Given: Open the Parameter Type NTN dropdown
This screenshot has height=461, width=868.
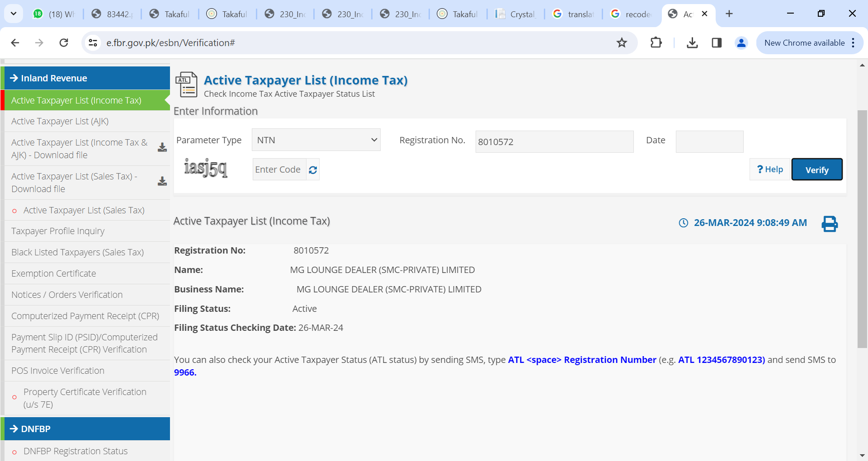Looking at the screenshot, I should [316, 140].
